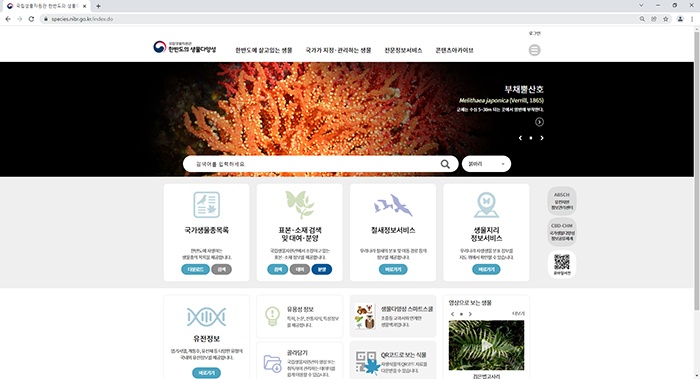Viewport: 700px width, 379px height.
Task: Go to previous banner slide arrow
Action: pos(520,138)
